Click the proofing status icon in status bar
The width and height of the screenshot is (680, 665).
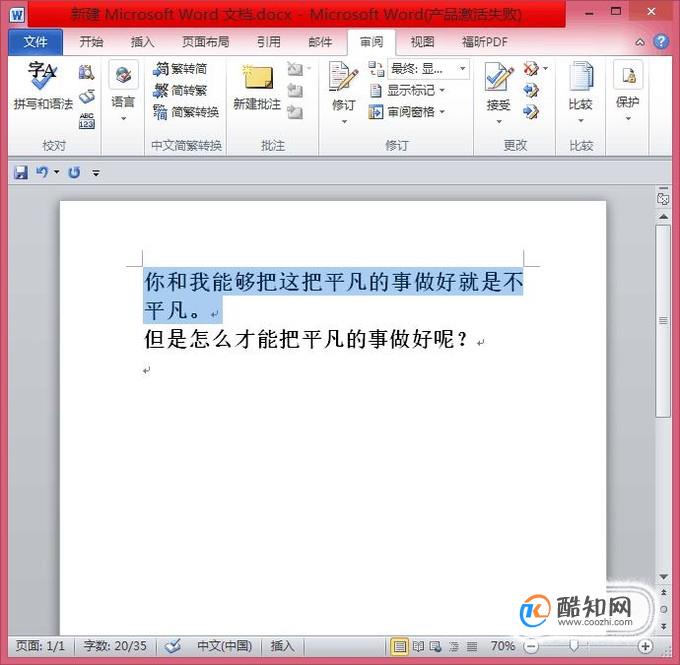[172, 646]
